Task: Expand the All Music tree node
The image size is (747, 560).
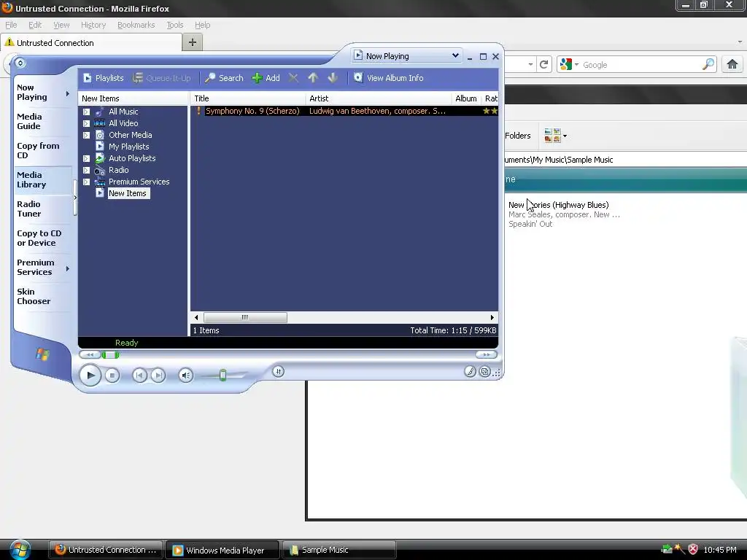Action: [86, 112]
